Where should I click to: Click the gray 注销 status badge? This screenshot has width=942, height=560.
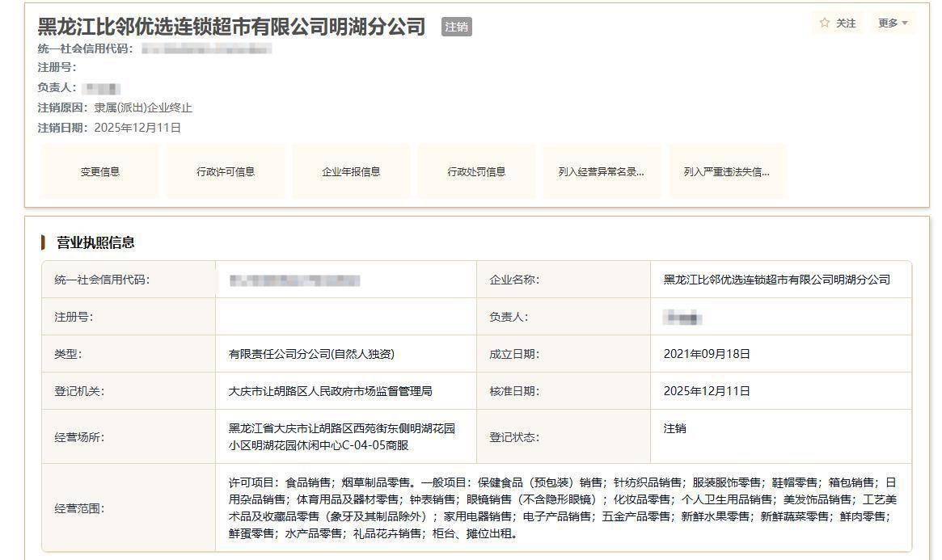pos(457,27)
